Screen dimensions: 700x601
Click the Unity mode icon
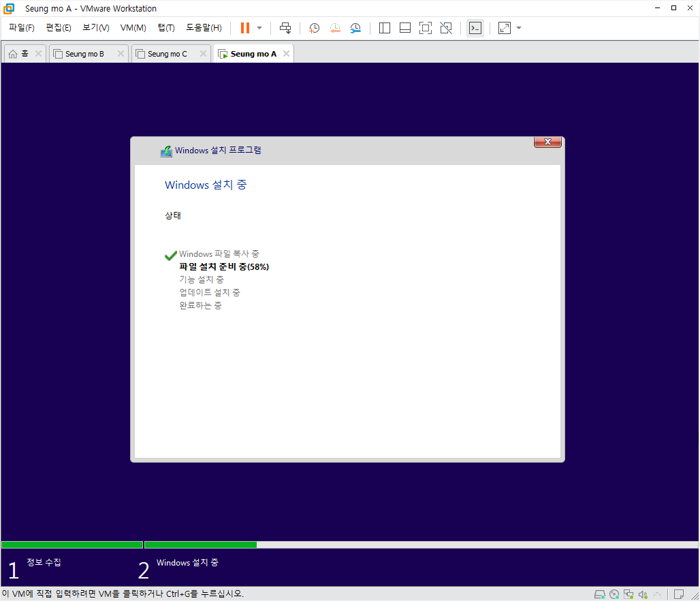(446, 28)
